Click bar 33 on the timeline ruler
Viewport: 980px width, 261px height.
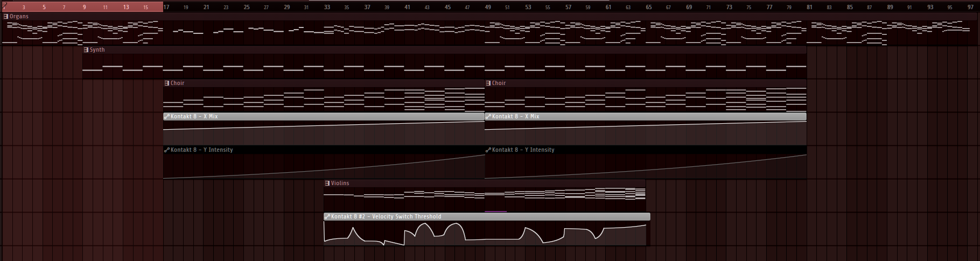pyautogui.click(x=327, y=7)
